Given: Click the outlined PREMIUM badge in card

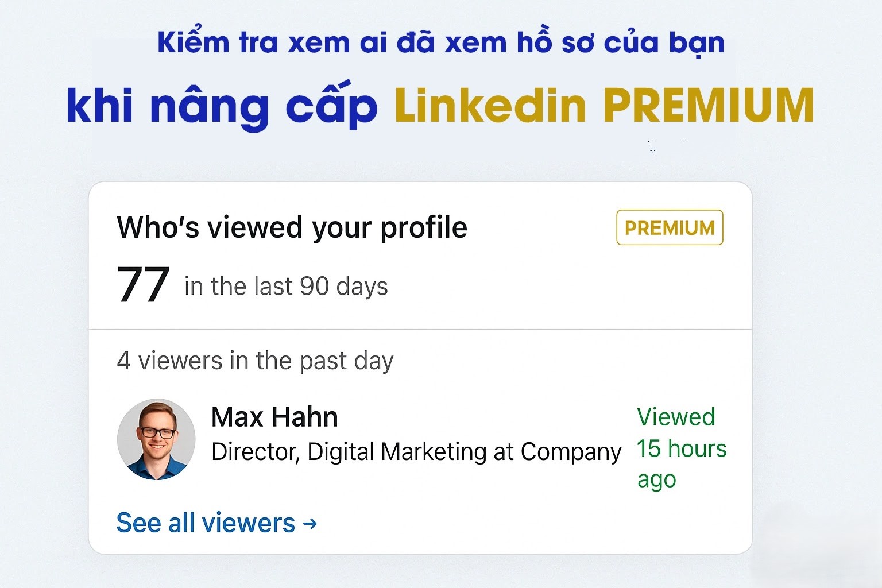Looking at the screenshot, I should click(x=670, y=228).
